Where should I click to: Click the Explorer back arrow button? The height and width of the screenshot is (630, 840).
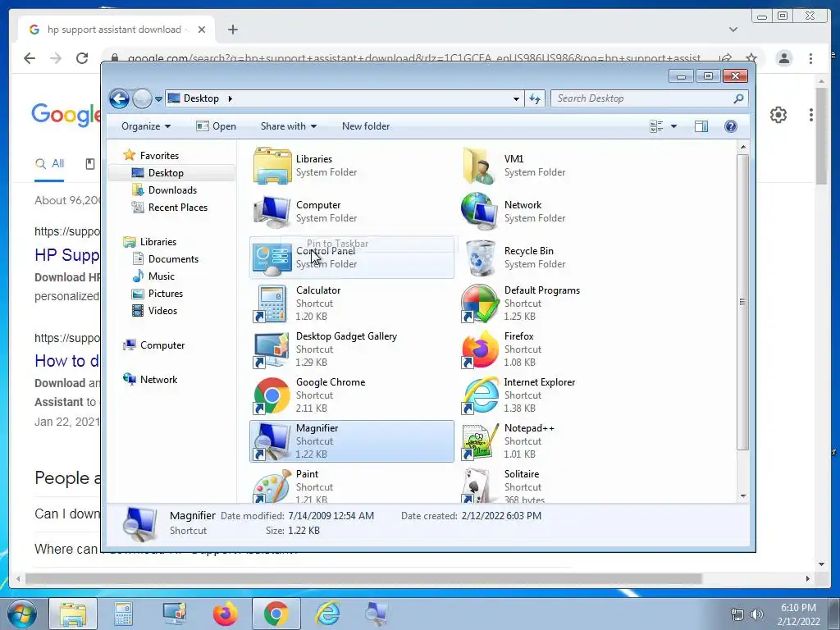(x=120, y=98)
